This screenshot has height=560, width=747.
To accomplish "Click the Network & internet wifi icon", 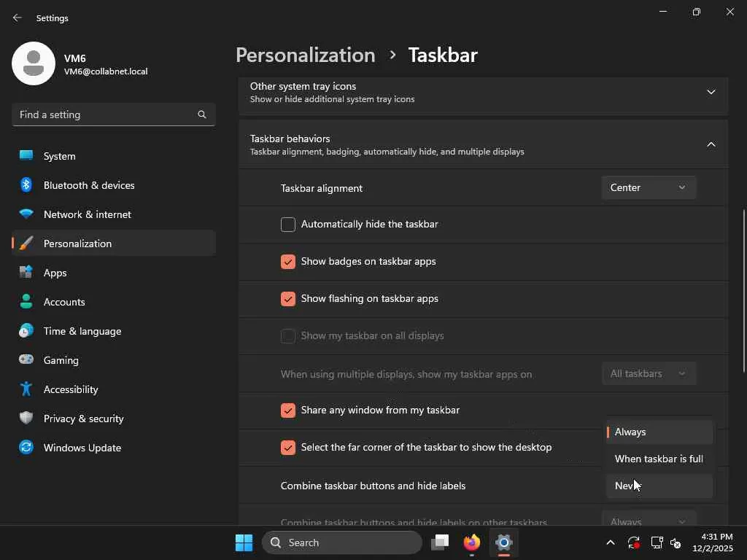I will coord(26,214).
